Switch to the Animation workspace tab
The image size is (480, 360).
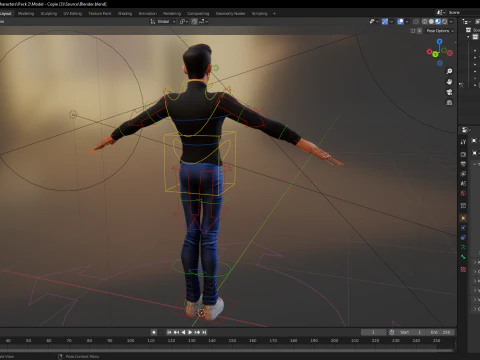(x=148, y=13)
